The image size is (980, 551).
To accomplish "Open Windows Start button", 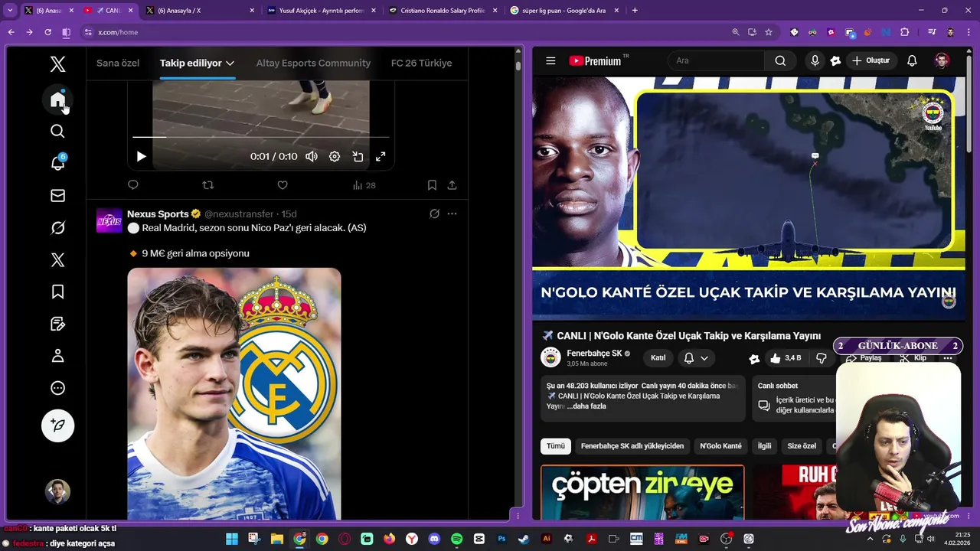I will [x=232, y=539].
